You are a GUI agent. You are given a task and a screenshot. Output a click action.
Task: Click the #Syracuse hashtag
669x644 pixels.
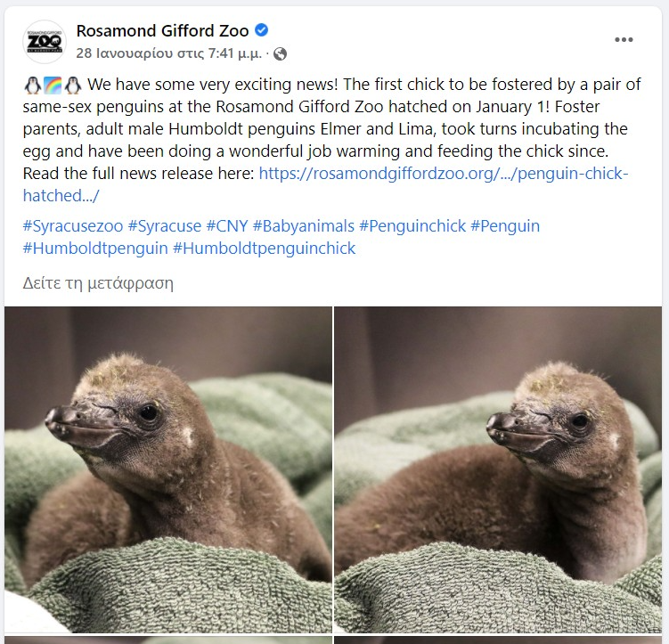click(165, 225)
